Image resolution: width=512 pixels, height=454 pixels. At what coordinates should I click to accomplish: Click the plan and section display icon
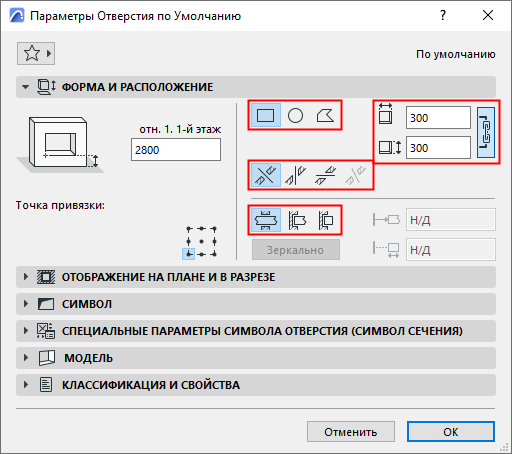[46, 277]
